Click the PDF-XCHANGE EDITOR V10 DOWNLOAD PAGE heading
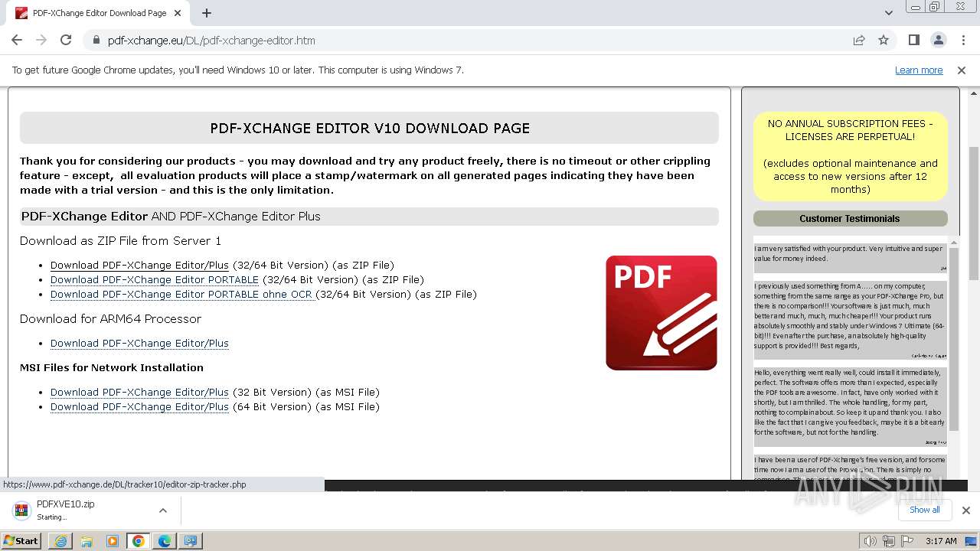980x551 pixels. point(370,129)
